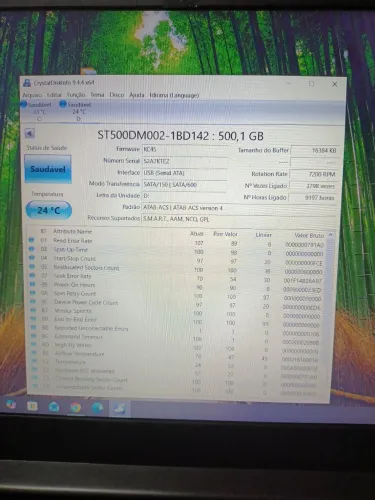The height and width of the screenshot is (500, 375).
Task: Select the C: drive Saudável tab
Action: click(x=37, y=111)
